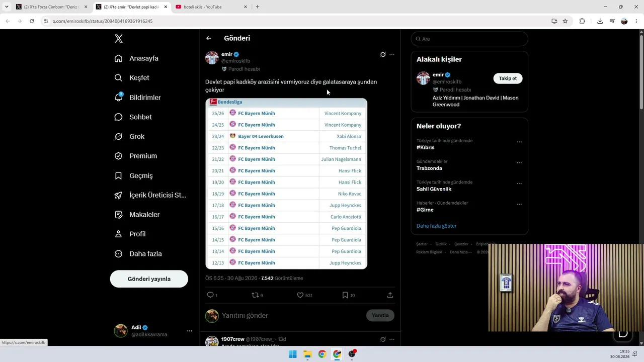Click the Gönderi yayınla button
The width and height of the screenshot is (644, 362).
pos(149,279)
